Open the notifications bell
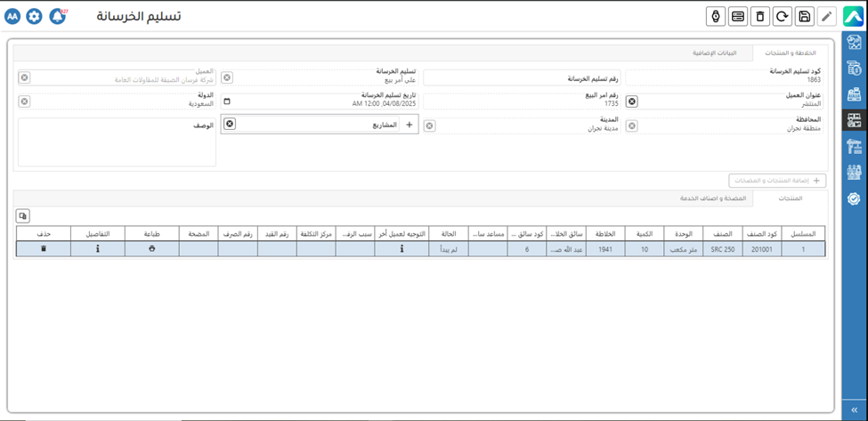This screenshot has width=868, height=421. pyautogui.click(x=57, y=16)
